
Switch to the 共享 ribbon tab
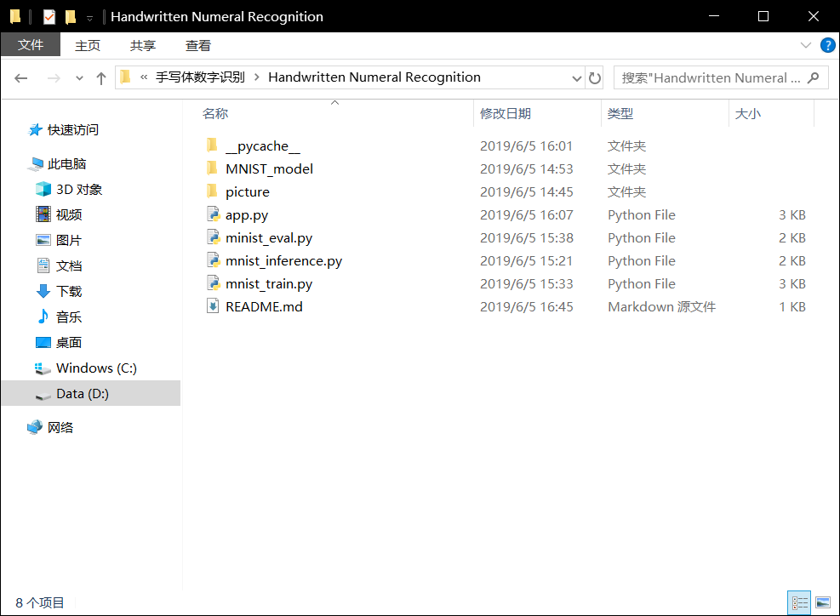(143, 44)
